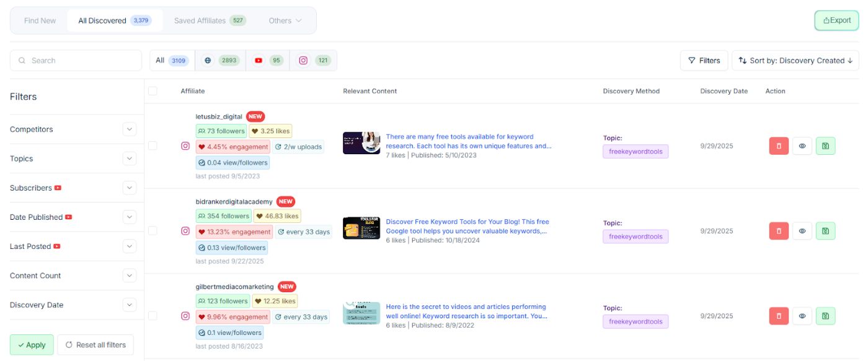View letusbiz_digital details with eye icon
Screen dimensions: 868x361
(802, 146)
